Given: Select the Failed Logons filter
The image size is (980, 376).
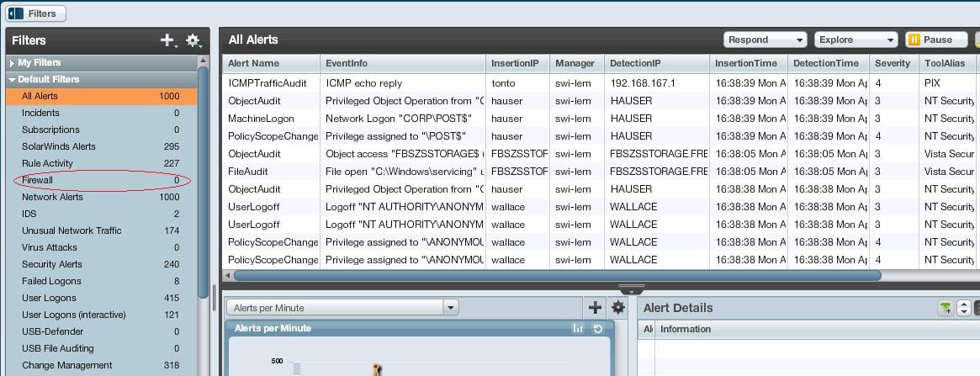Looking at the screenshot, I should tap(101, 282).
